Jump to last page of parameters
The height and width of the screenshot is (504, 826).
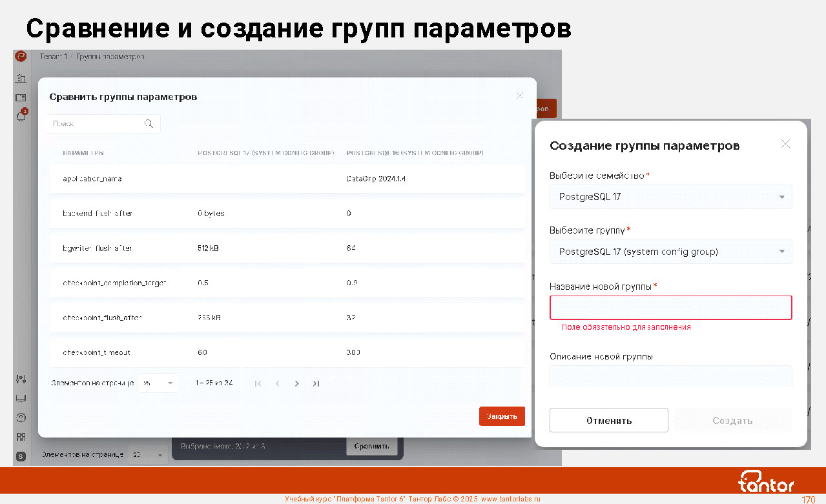(x=316, y=383)
